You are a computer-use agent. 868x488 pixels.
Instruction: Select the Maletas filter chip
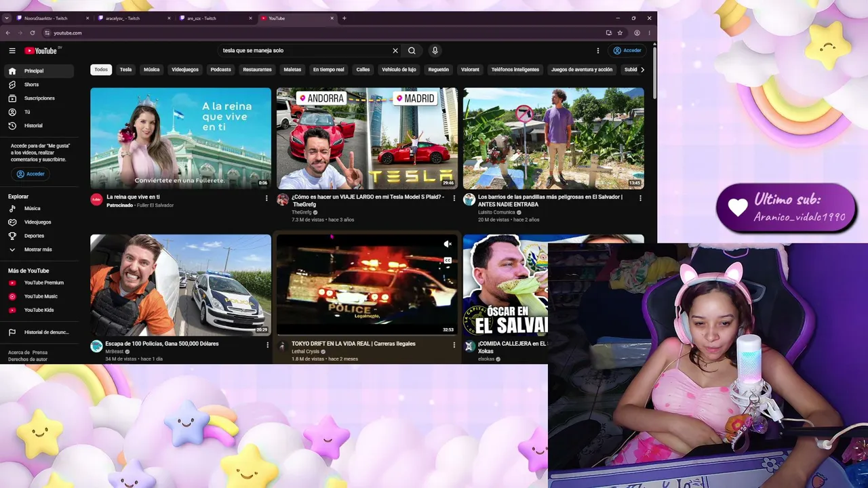click(292, 70)
